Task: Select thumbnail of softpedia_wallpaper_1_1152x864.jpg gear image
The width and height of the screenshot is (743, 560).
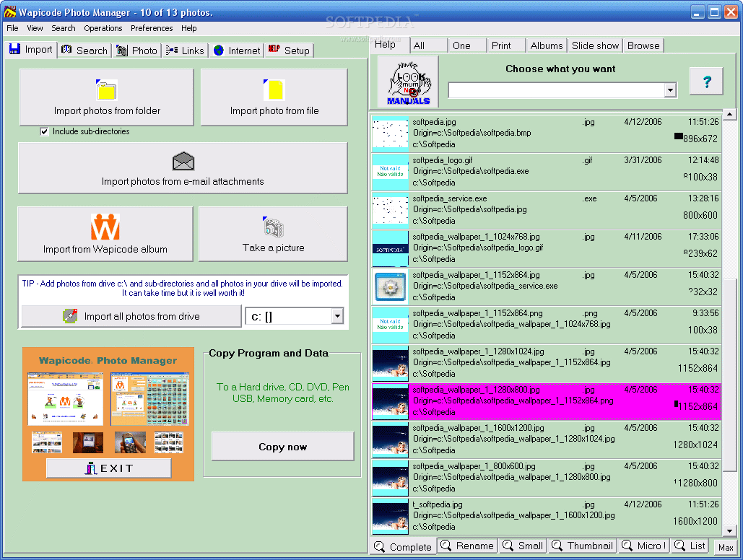Action: (390, 286)
